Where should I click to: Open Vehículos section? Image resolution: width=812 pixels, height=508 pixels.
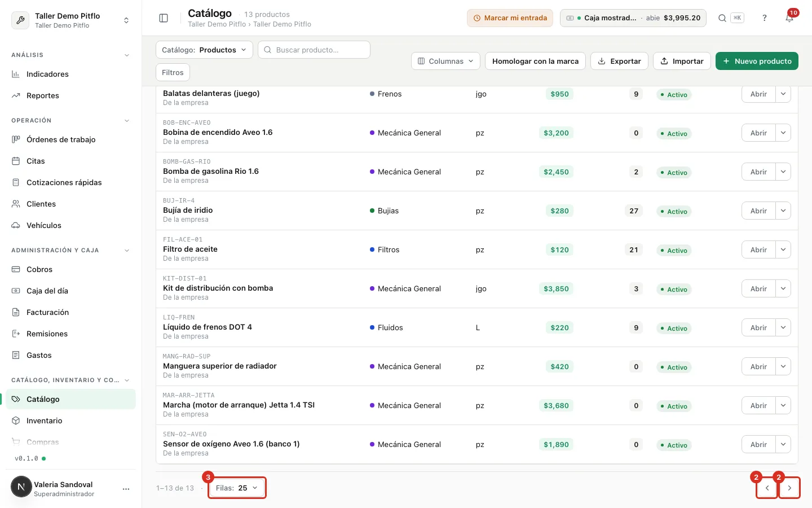click(x=70, y=225)
